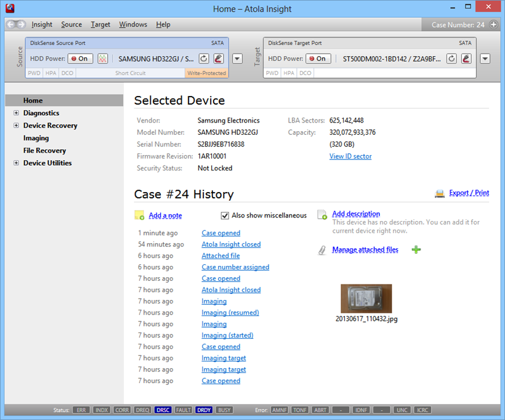Toggle source HDD Power On button
The image size is (505, 420).
click(80, 59)
